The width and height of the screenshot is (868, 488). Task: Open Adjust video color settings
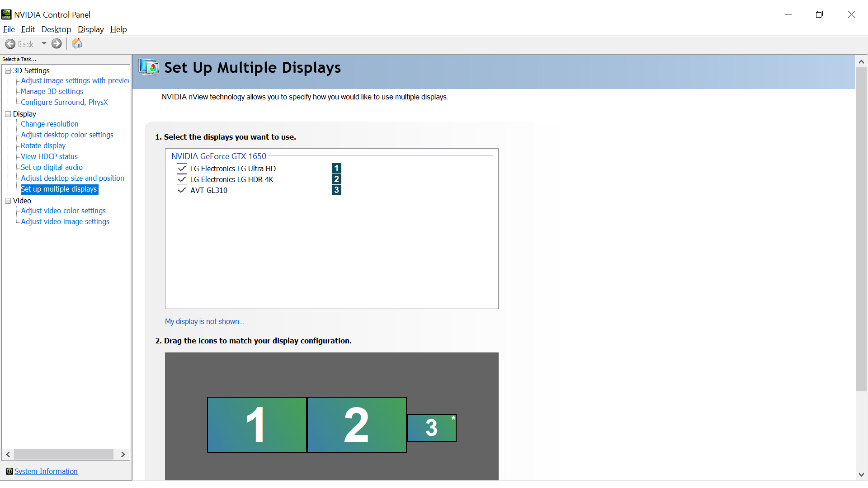(x=63, y=211)
